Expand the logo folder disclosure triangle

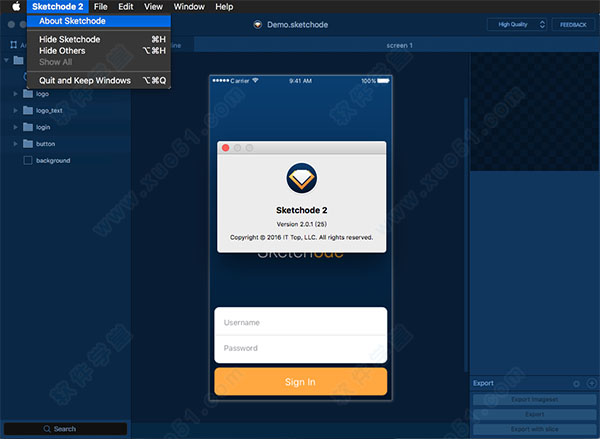(x=15, y=93)
